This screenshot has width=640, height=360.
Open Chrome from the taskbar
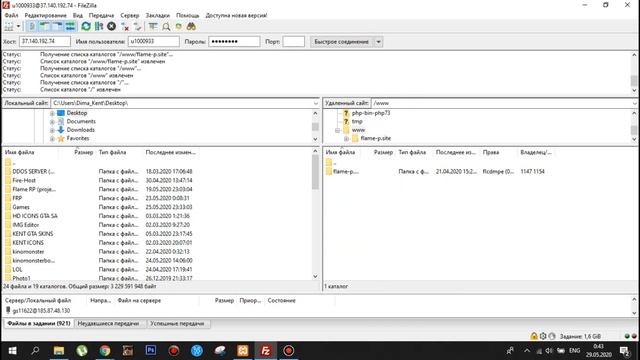[x=105, y=351]
